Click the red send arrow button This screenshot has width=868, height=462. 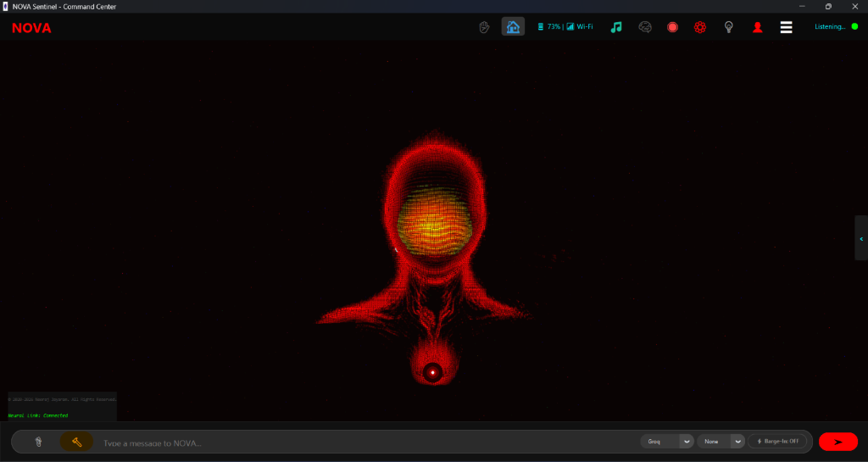tap(838, 442)
